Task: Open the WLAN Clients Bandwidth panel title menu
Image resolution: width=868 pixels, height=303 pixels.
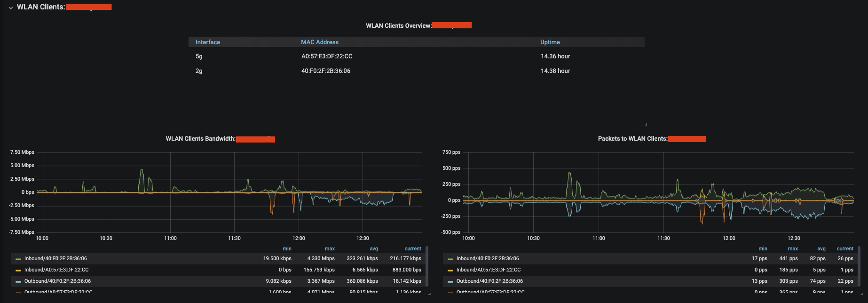Action: pyautogui.click(x=200, y=139)
